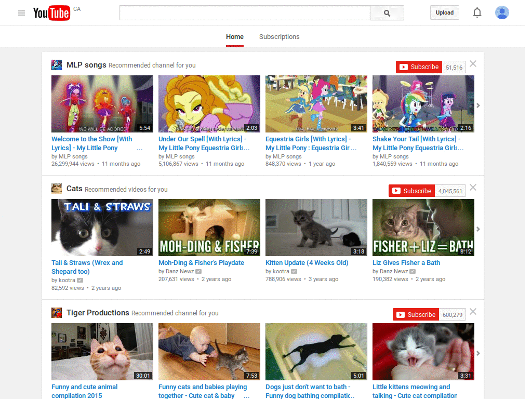Show more Cats videos arrow
532x399 pixels.
point(478,229)
